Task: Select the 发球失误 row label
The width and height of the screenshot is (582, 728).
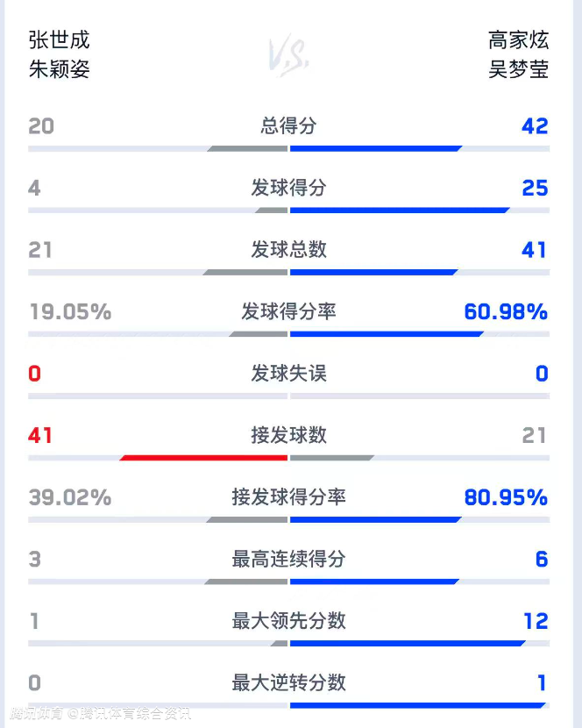Action: (288, 374)
